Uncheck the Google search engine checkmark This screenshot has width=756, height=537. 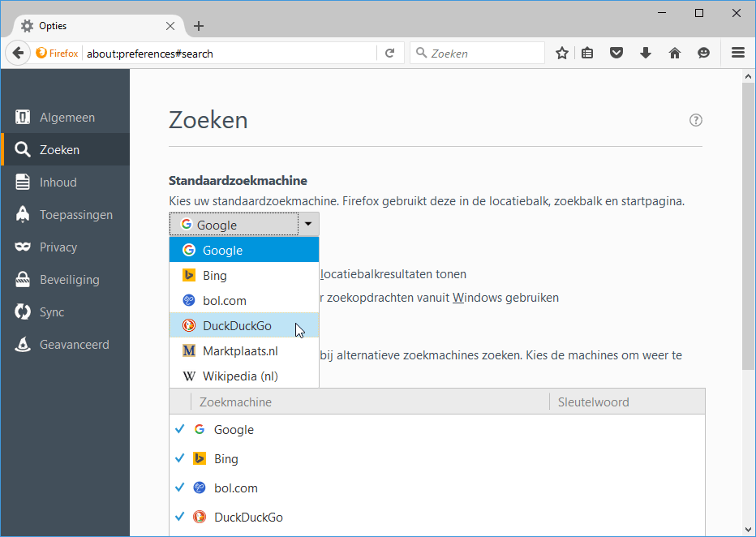tap(180, 429)
